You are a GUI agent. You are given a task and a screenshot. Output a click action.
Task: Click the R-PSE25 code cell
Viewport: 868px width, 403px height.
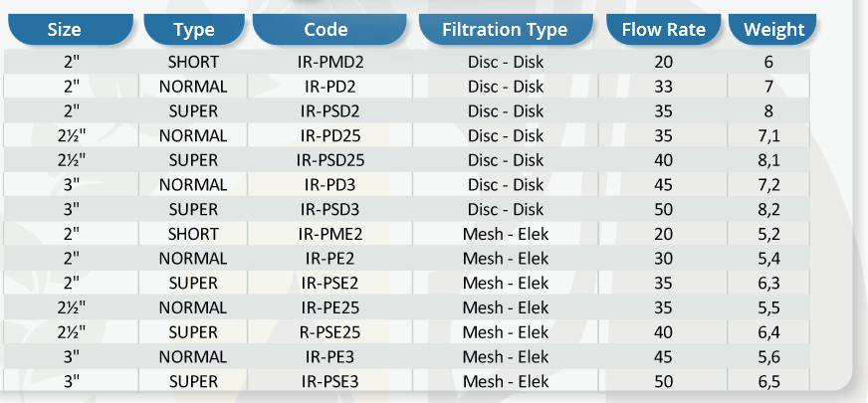(330, 332)
